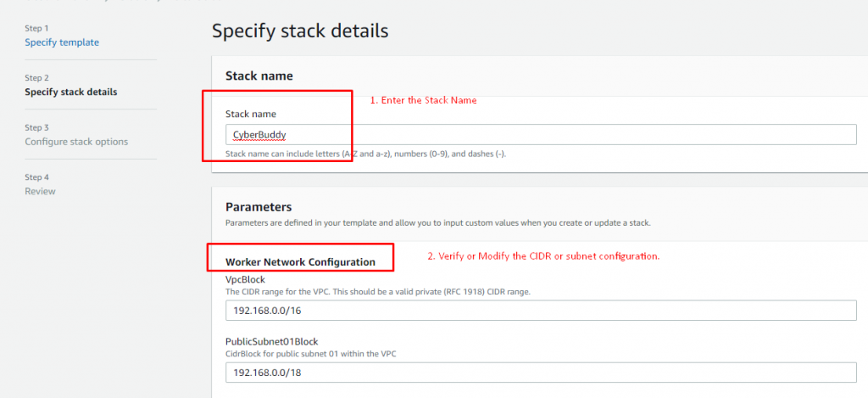This screenshot has width=868, height=398.
Task: Click the PublicSubnet01Block parameter label
Action: tap(272, 341)
